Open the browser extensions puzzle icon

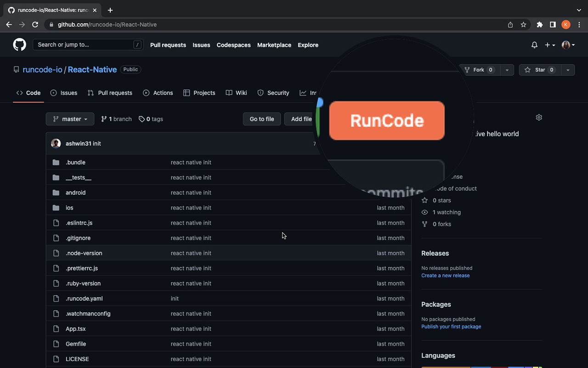(x=540, y=25)
